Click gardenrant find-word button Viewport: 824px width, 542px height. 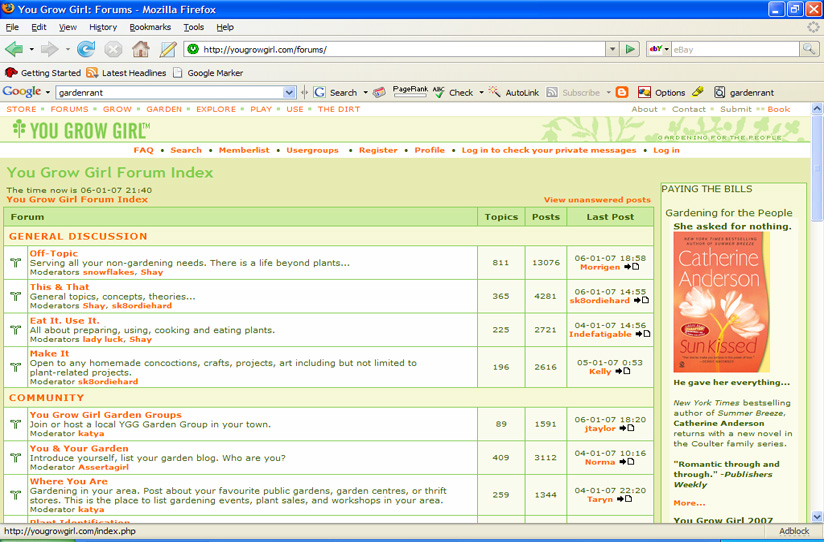744,93
